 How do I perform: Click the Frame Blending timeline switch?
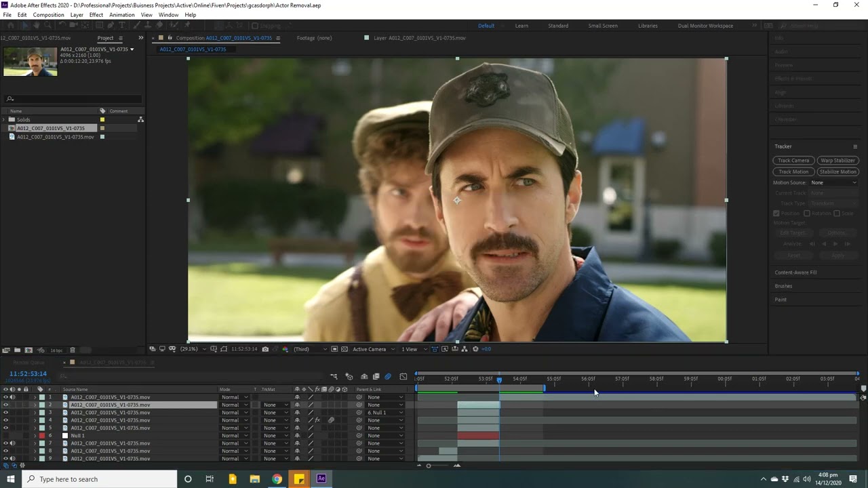[x=376, y=376]
